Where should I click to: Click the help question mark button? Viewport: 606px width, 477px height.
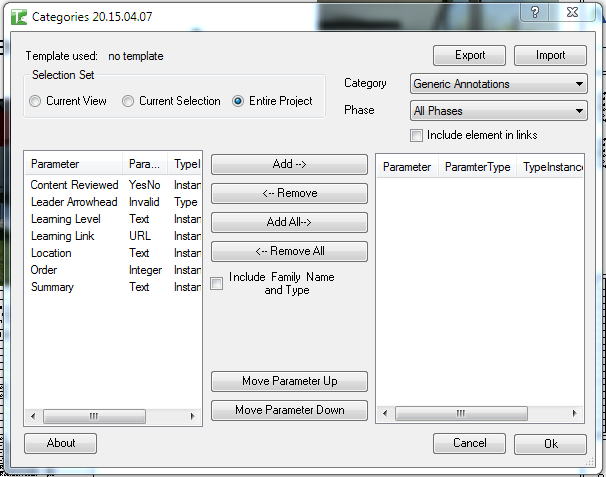pos(535,12)
